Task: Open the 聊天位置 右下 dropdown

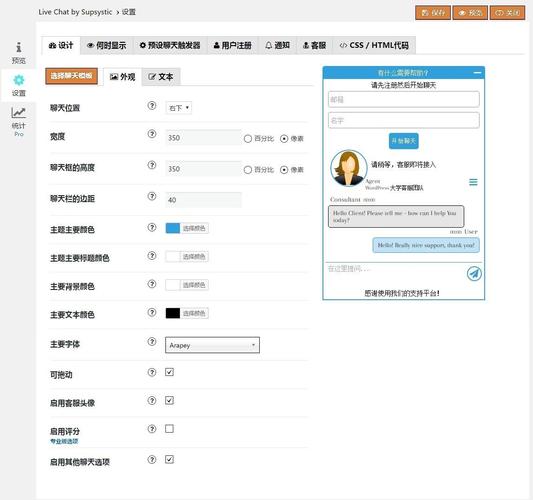Action: (x=178, y=108)
